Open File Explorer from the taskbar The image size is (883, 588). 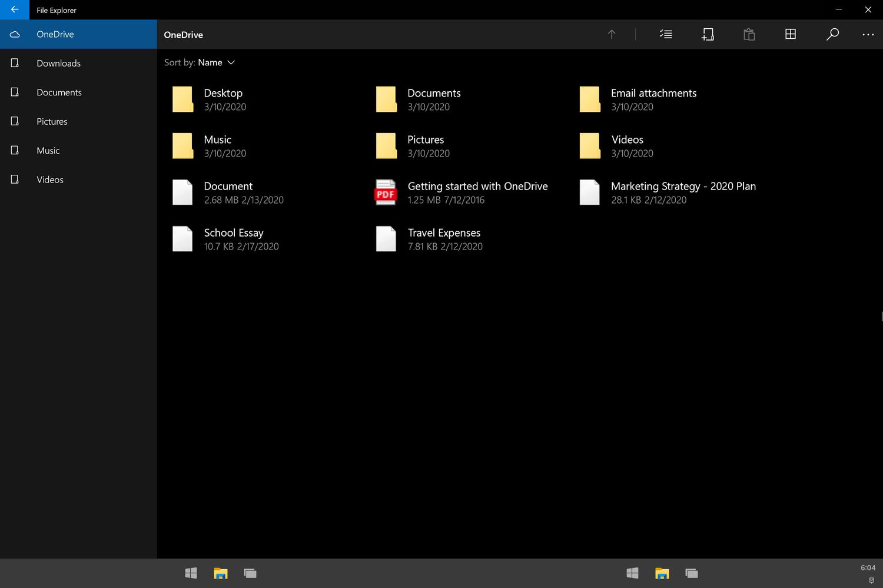click(x=220, y=573)
